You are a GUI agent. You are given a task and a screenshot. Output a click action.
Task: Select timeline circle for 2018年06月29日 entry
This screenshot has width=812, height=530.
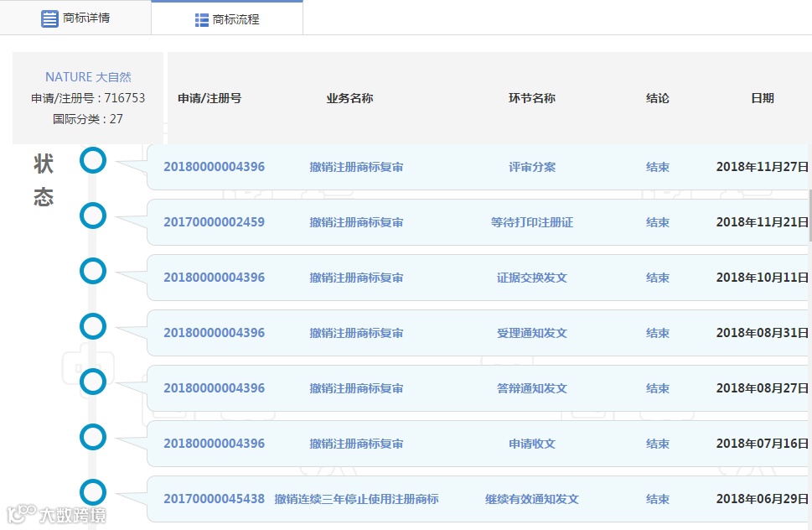tap(93, 492)
